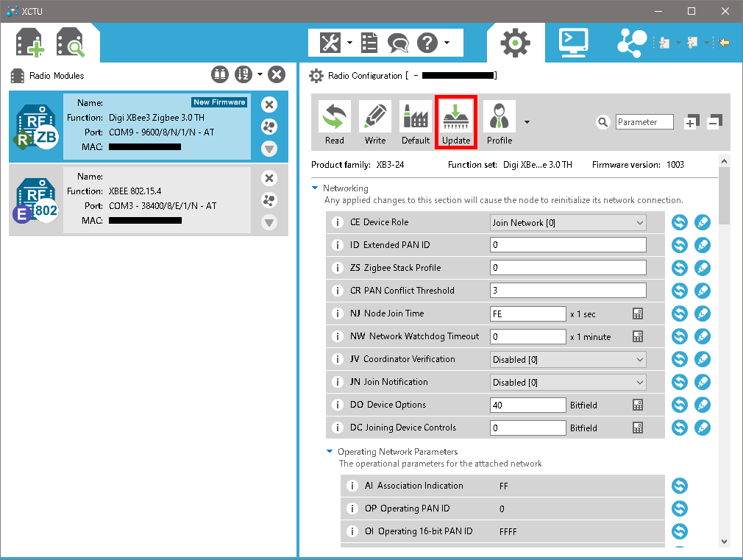Viewport: 743px width, 560px height.
Task: Switch to Network working mode tab
Action: pos(632,43)
